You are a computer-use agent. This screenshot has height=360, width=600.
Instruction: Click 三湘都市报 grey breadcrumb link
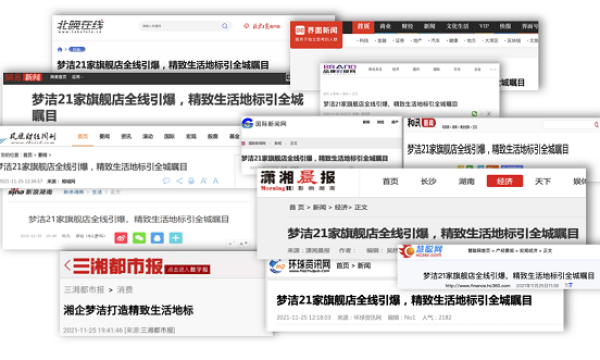click(84, 290)
